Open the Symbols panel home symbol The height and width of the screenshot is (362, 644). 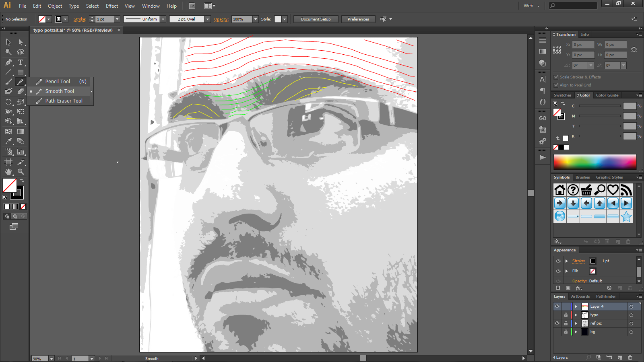tap(559, 189)
